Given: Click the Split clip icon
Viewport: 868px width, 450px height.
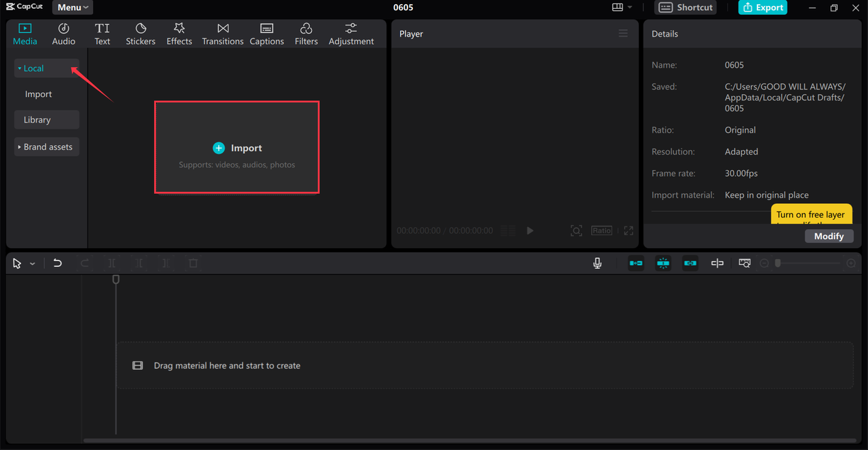Looking at the screenshot, I should click(112, 263).
